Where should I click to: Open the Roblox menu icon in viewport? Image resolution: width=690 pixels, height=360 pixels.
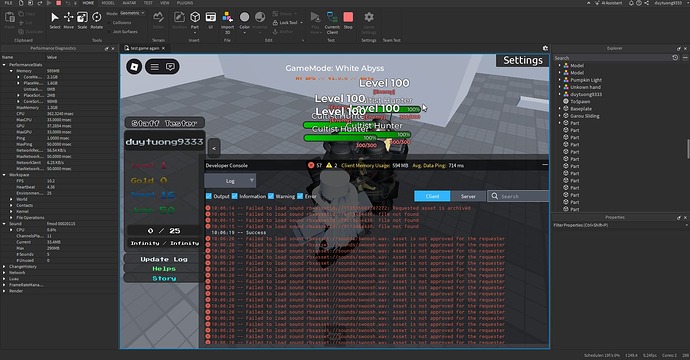coord(134,67)
